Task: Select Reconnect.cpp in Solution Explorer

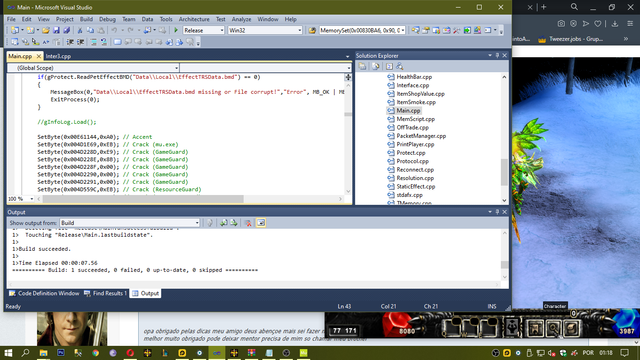Action: 415,169
